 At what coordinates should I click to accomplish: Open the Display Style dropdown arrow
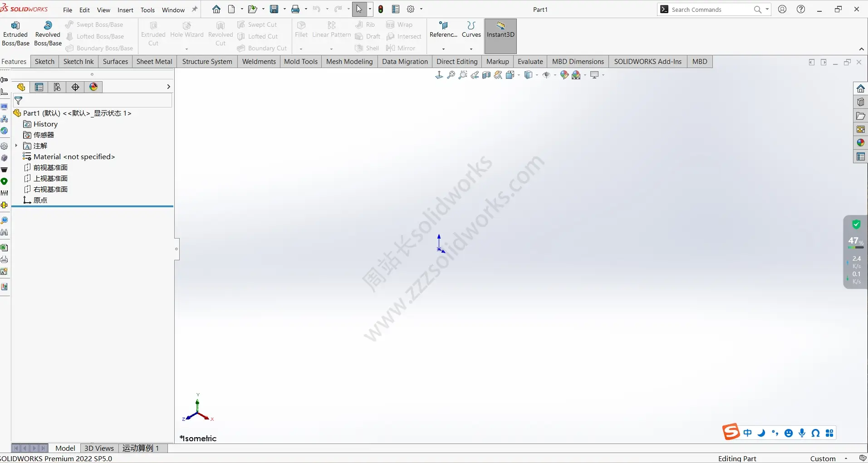click(x=537, y=76)
